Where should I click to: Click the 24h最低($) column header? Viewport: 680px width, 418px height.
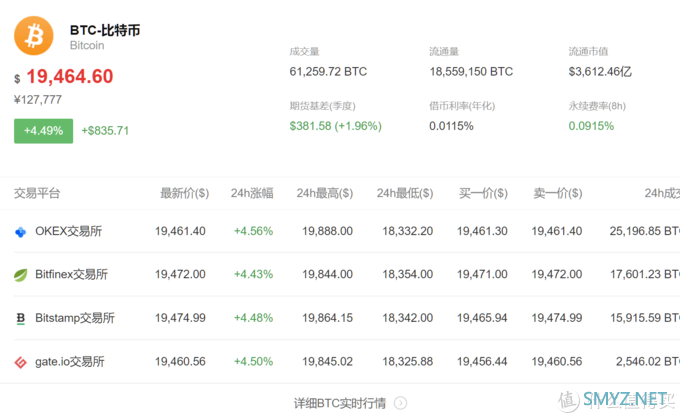coord(405,193)
